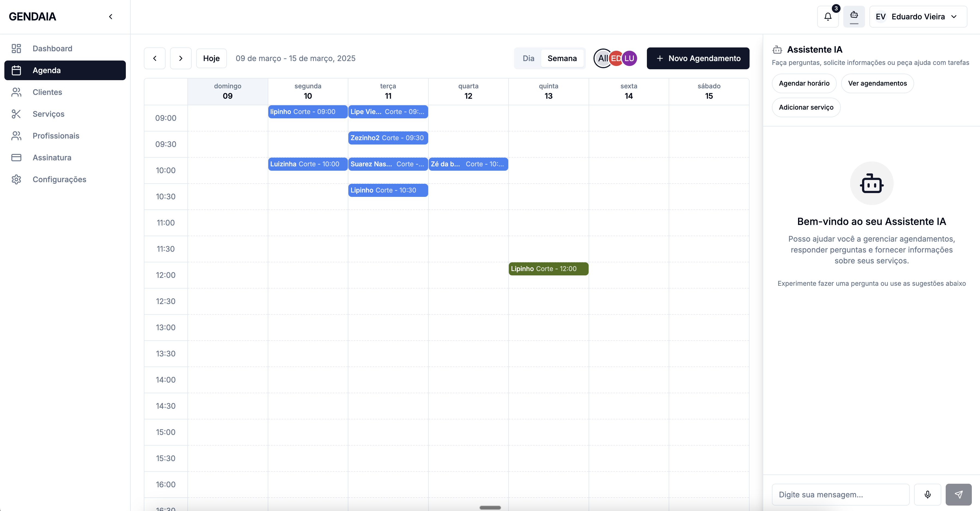The width and height of the screenshot is (980, 511).
Task: Collapse the GENDAIA sidebar chevron
Action: (x=111, y=16)
